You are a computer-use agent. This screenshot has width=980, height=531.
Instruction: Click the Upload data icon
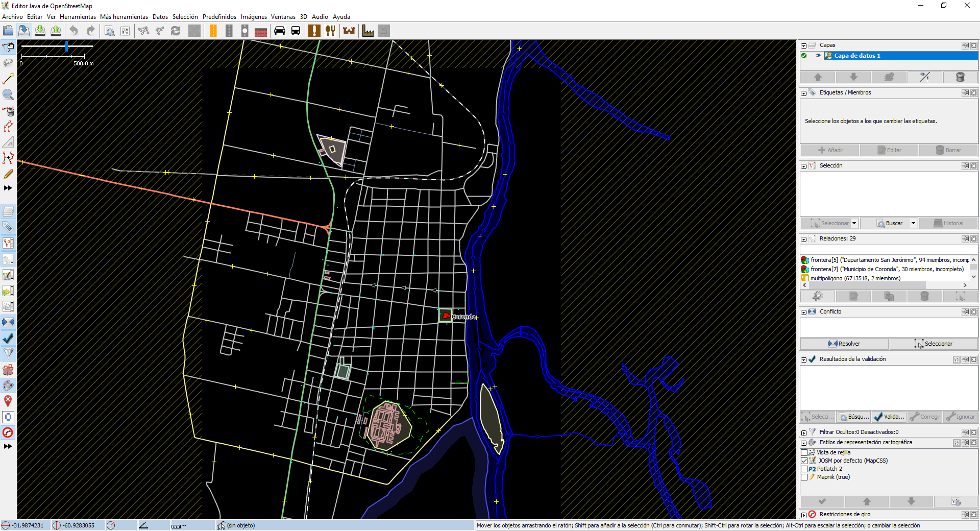coord(56,31)
